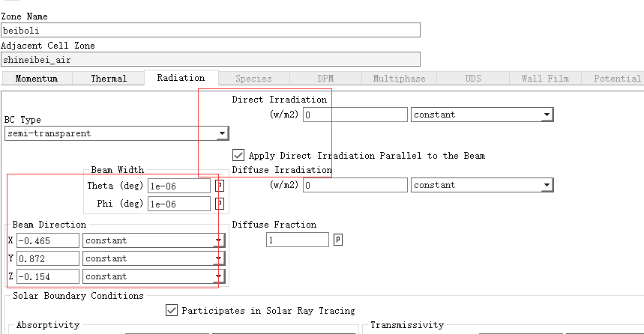The width and height of the screenshot is (644, 334).
Task: Click the Zone Name text field
Action: (x=211, y=30)
